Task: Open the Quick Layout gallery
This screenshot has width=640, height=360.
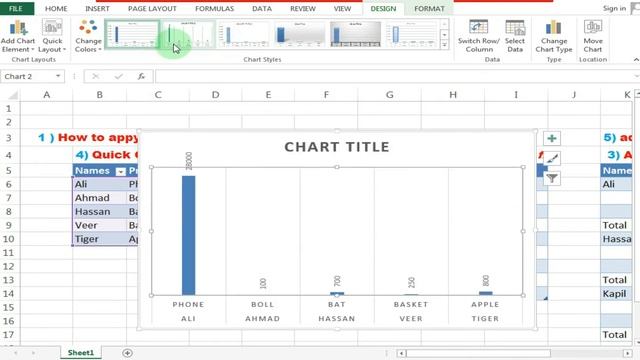Action: pyautogui.click(x=52, y=36)
